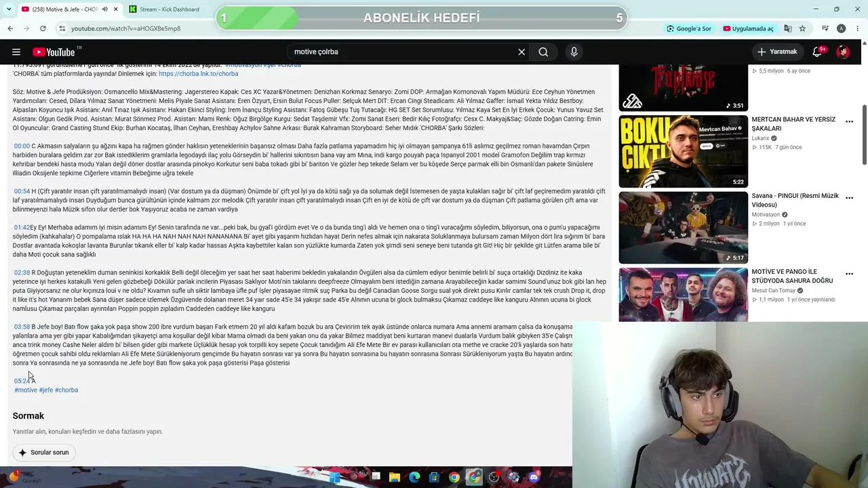The width and height of the screenshot is (868, 488).
Task: View site information icon in the address bar
Action: point(62,28)
